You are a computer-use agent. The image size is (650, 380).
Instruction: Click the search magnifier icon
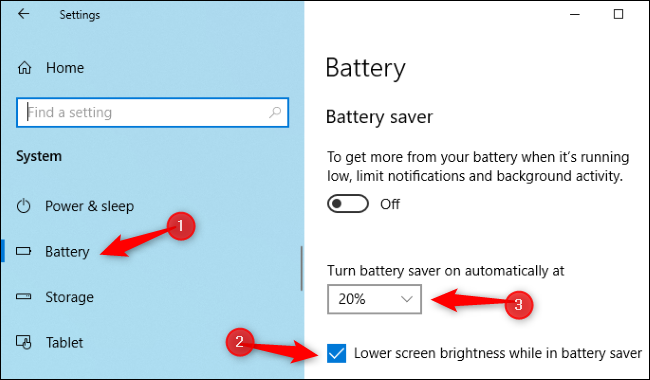click(x=274, y=112)
